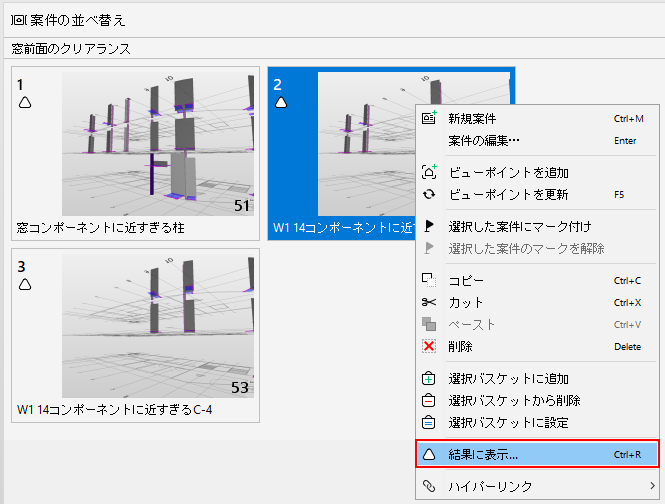Click the green plus basket icon

[x=429, y=378]
